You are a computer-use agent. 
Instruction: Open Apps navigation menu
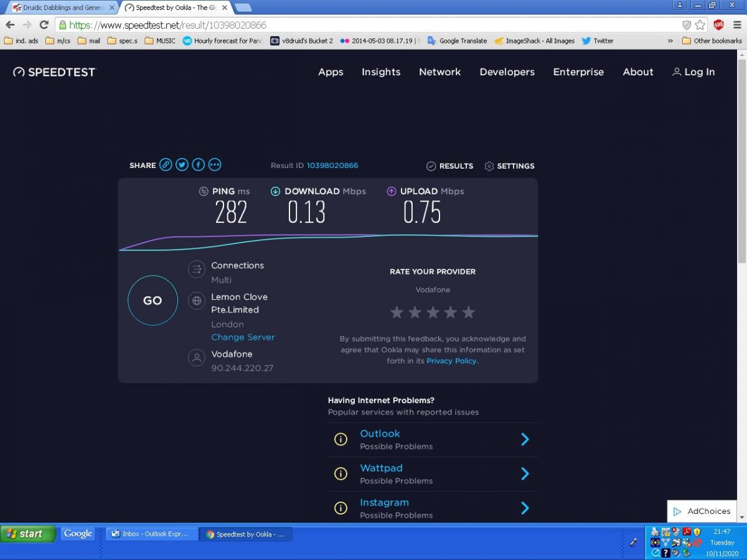[331, 72]
